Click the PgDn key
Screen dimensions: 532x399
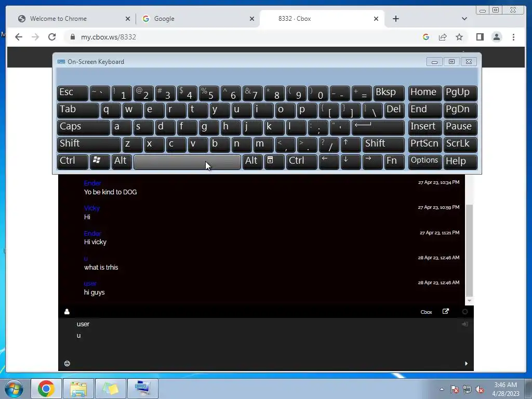pyautogui.click(x=460, y=110)
